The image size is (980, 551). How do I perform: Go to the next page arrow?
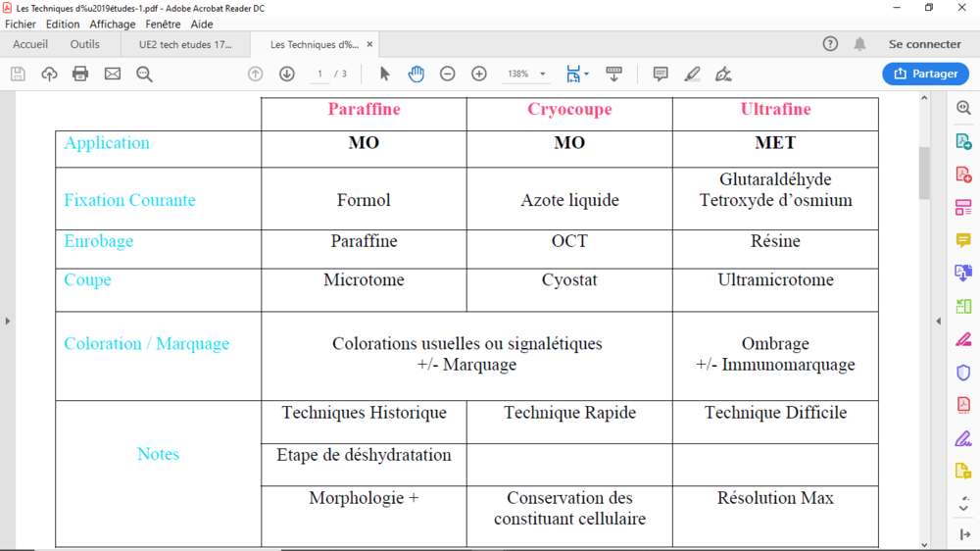[x=287, y=74]
